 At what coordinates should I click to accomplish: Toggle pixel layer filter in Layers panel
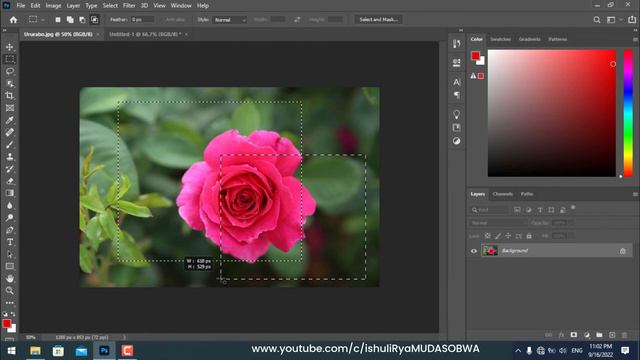[517, 210]
